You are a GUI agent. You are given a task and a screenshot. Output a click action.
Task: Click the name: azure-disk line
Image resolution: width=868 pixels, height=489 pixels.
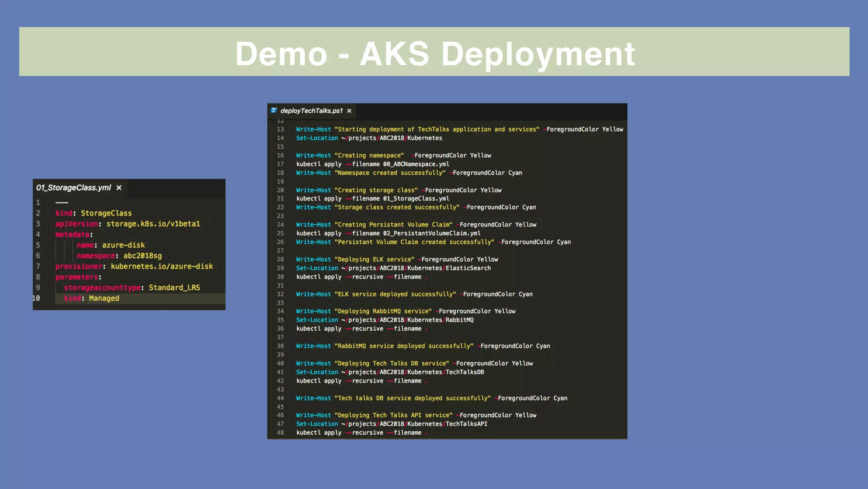click(x=111, y=245)
